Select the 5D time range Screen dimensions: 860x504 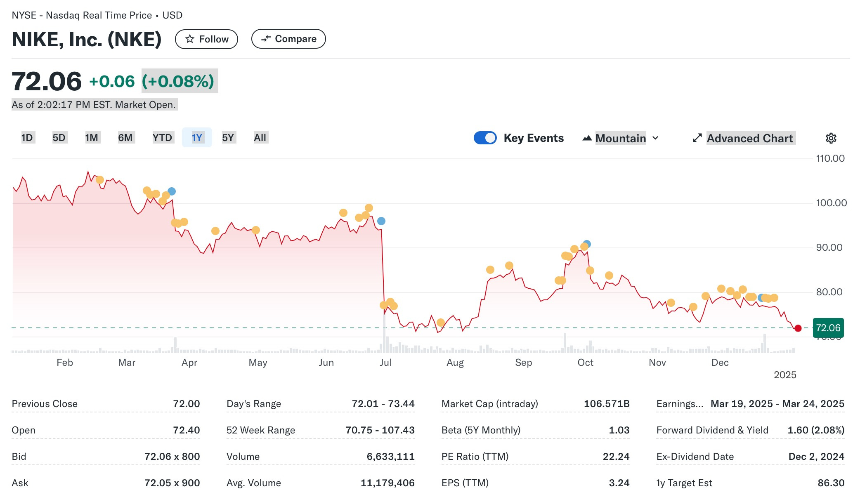59,138
